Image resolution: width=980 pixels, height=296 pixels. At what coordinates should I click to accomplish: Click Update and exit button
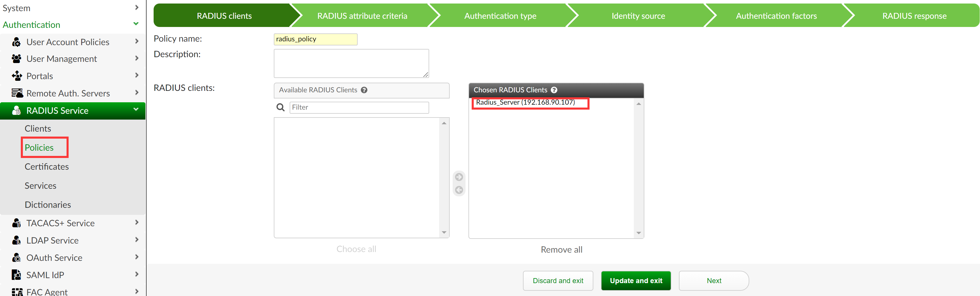[636, 280]
